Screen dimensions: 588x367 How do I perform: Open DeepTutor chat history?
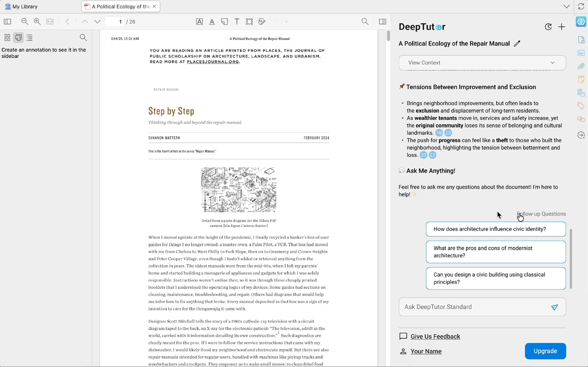point(548,27)
